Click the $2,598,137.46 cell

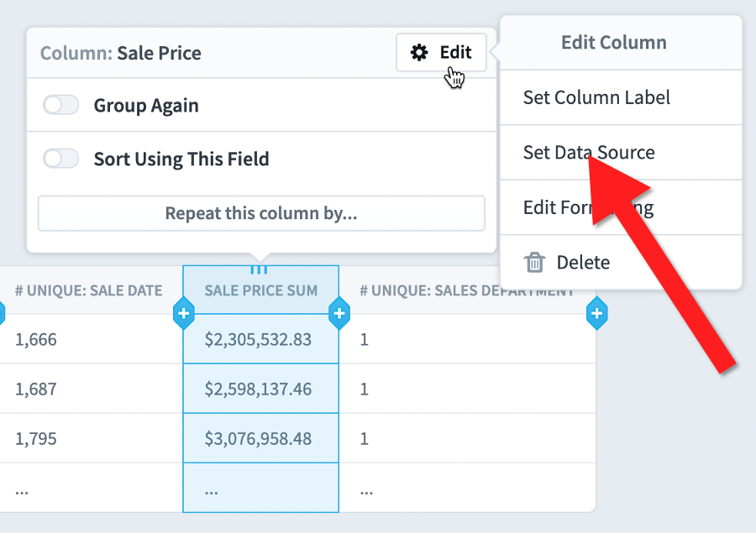click(258, 389)
